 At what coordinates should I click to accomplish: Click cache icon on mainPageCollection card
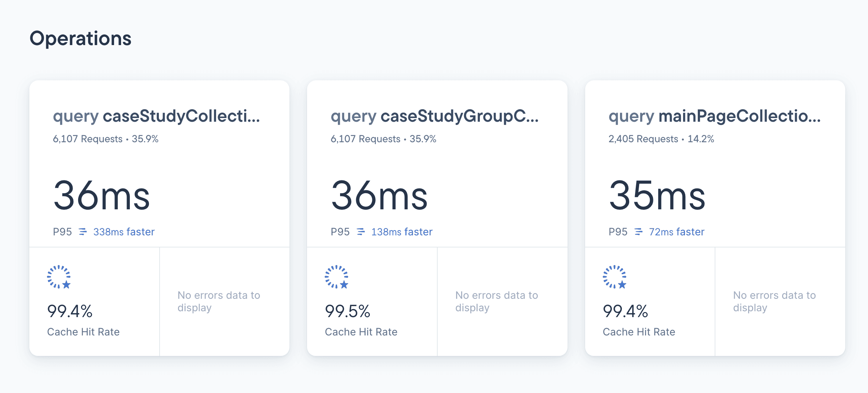[x=614, y=277]
